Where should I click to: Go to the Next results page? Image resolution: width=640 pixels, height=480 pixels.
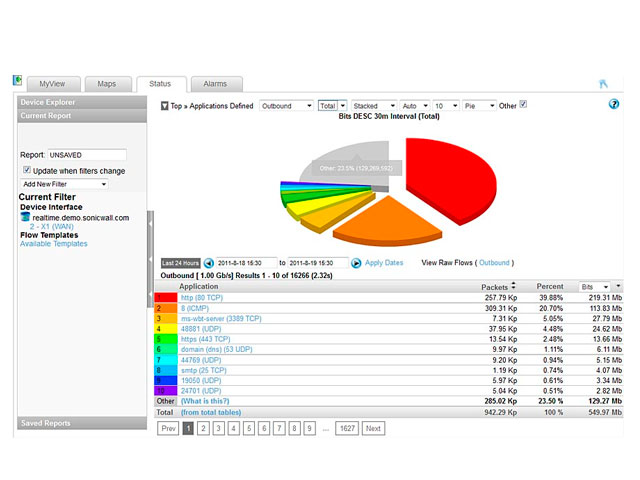373,428
